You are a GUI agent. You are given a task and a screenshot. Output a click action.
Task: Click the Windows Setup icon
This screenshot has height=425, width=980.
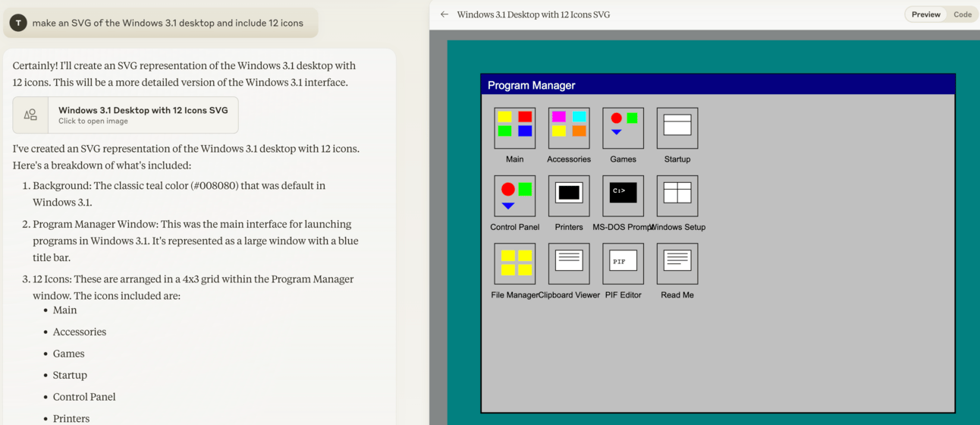[x=677, y=196]
